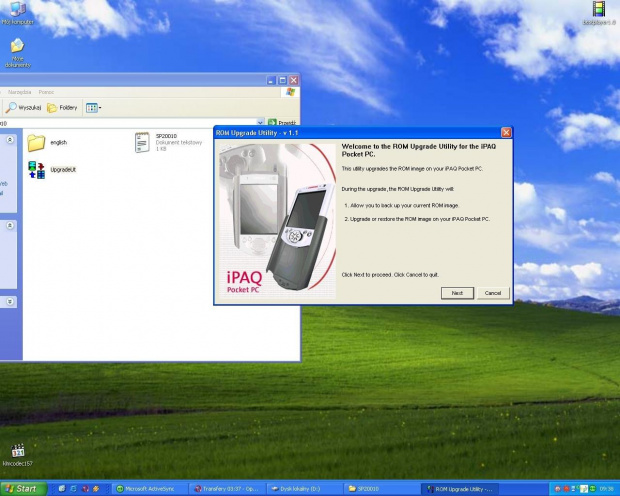620x496 pixels.
Task: Toggle the Foldery folders pane button
Action: 62,107
